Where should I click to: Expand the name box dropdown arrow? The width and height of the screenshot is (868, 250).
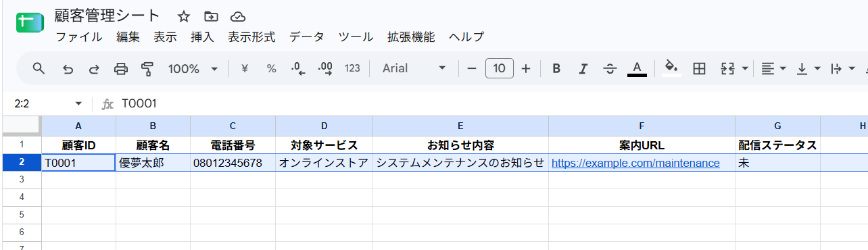pos(78,103)
